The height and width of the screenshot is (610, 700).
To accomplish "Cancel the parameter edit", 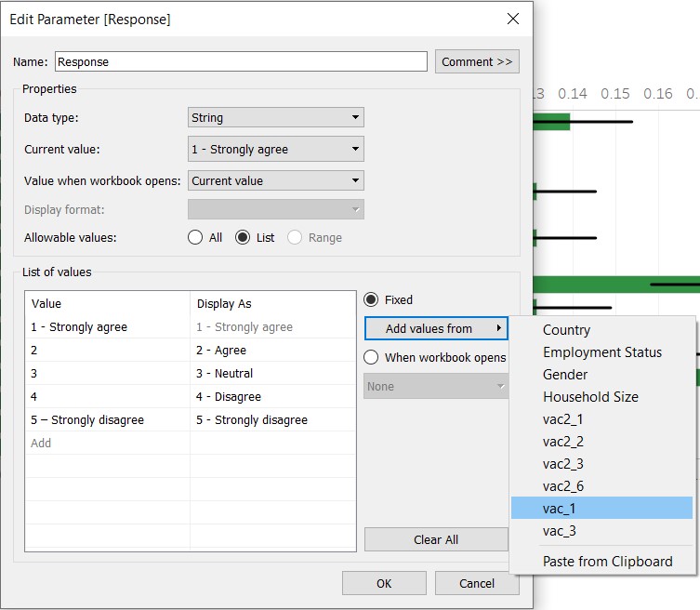I will click(477, 583).
